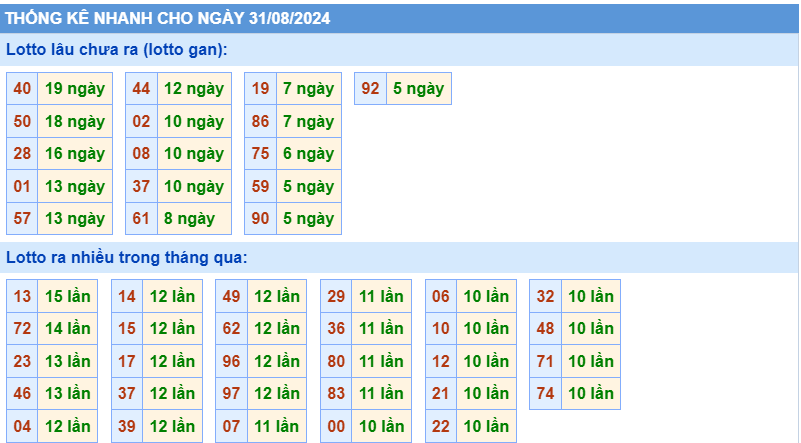
Task: Select number 50 with 18 ngày
Action: click(22, 121)
